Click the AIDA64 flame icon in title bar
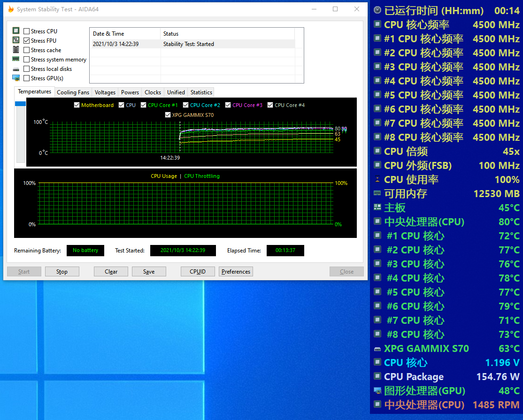 point(11,9)
